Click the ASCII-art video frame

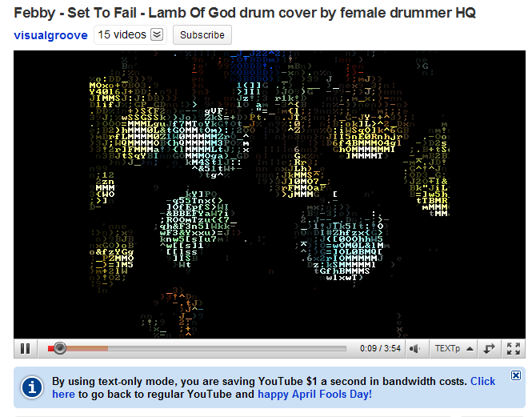[x=270, y=194]
